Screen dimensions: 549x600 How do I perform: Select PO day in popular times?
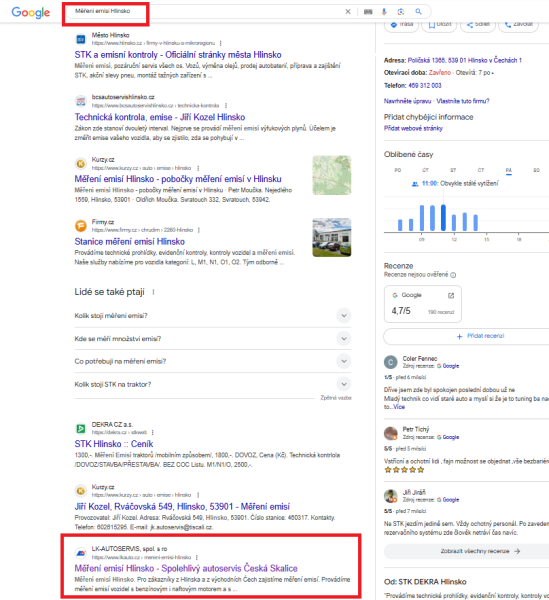(398, 170)
